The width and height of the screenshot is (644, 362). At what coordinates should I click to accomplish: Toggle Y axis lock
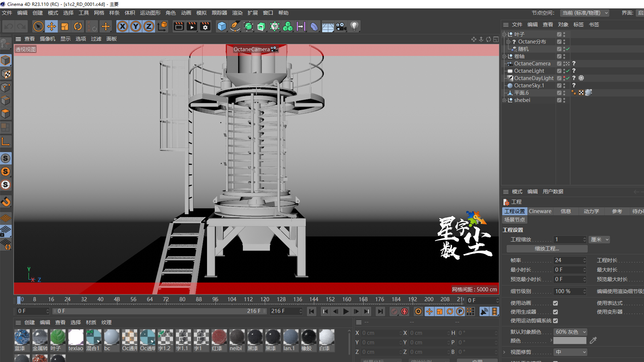click(x=136, y=26)
